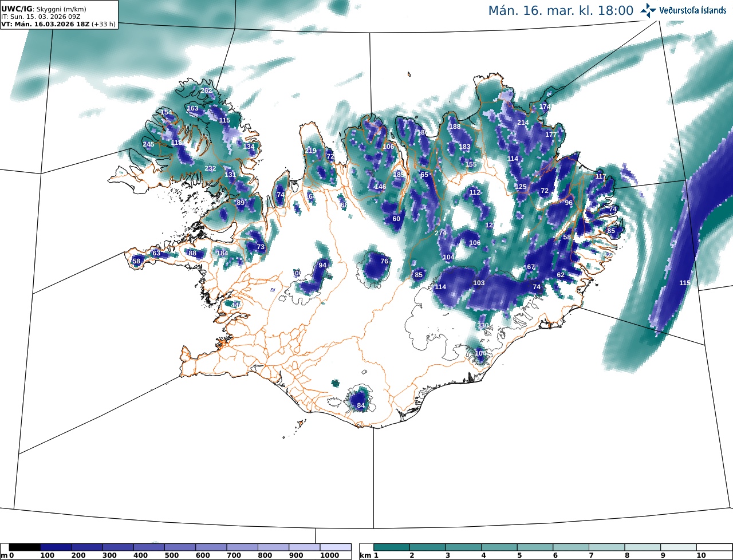The height and width of the screenshot is (560, 733).
Task: Pick the 500–600 m legend swatch
Action: pyautogui.click(x=180, y=547)
